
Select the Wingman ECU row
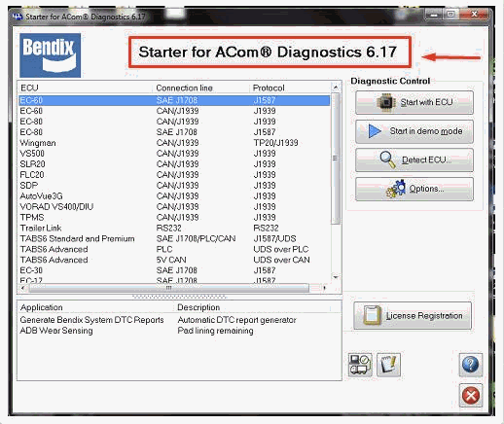coord(174,143)
